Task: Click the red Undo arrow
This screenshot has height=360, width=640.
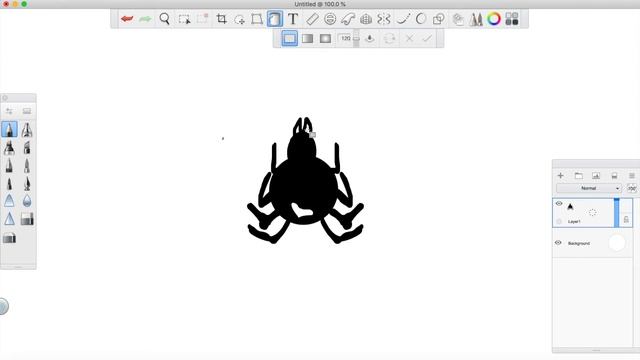Action: coord(127,19)
